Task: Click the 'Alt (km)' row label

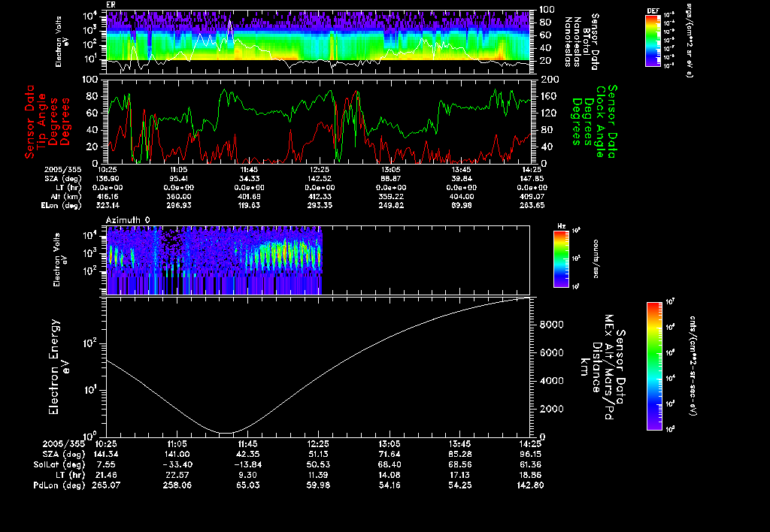Action: [66, 196]
